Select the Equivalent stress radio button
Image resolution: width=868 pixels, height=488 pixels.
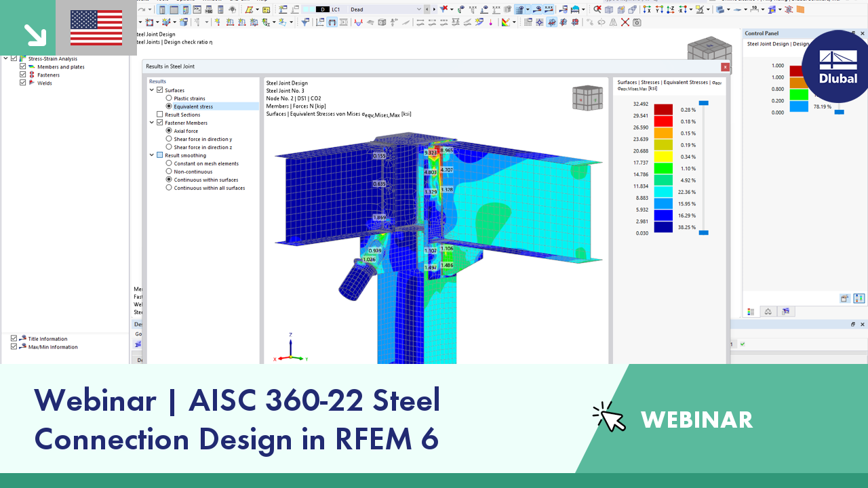(169, 106)
